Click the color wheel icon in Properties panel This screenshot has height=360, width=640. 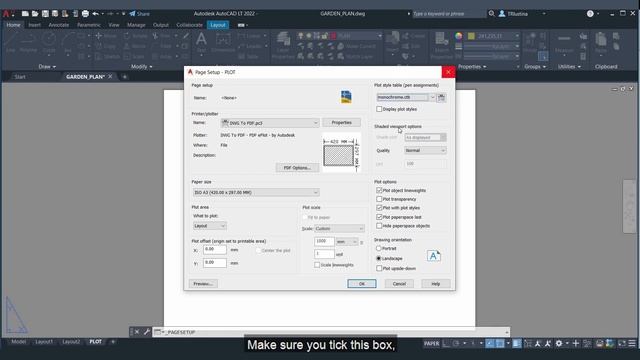(459, 36)
